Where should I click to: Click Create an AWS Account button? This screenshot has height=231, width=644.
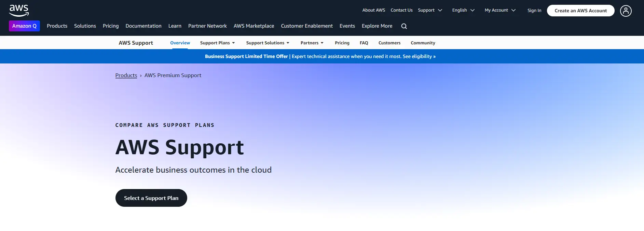click(x=580, y=11)
